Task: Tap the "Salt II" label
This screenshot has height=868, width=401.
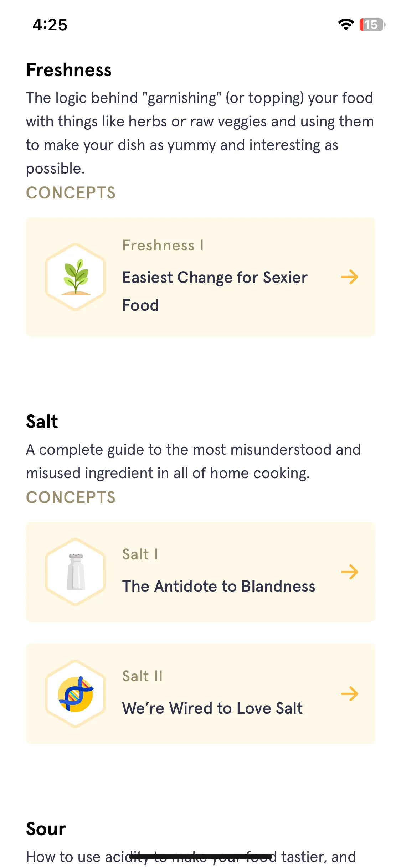Action: [x=142, y=676]
